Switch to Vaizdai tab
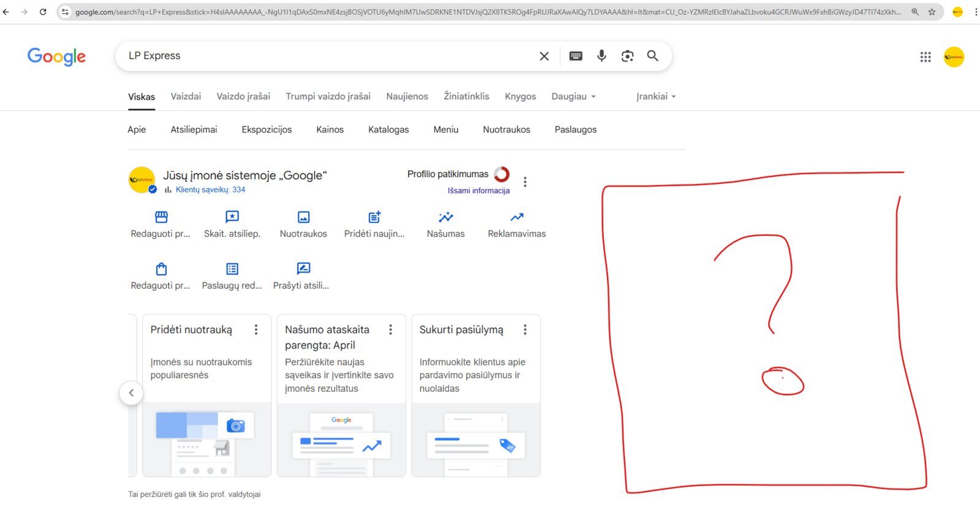 tap(186, 96)
